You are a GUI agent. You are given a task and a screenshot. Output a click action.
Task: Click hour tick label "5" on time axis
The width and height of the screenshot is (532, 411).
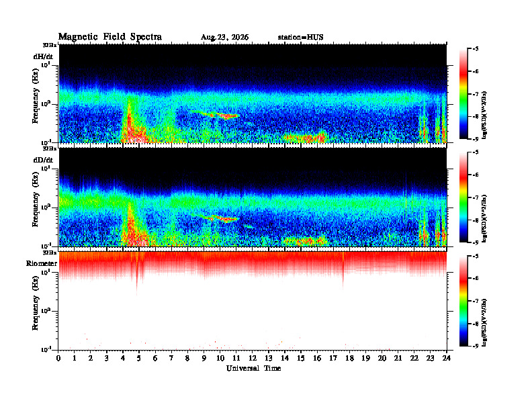point(139,359)
